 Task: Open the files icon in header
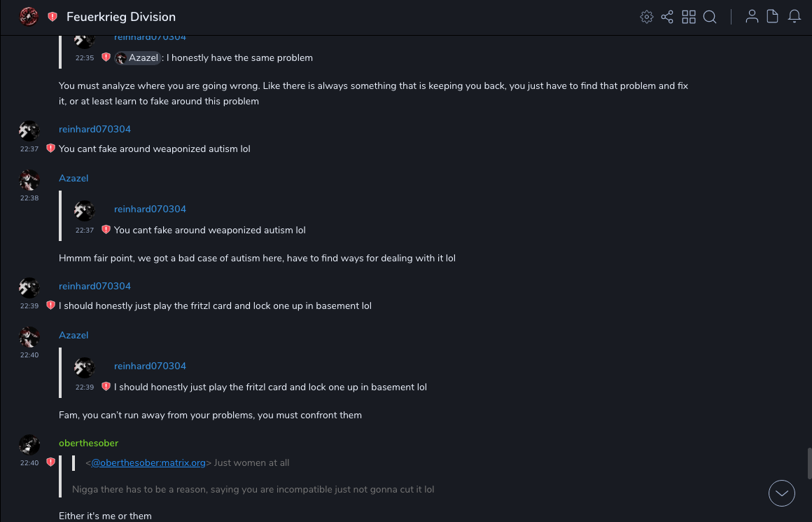pyautogui.click(x=773, y=17)
